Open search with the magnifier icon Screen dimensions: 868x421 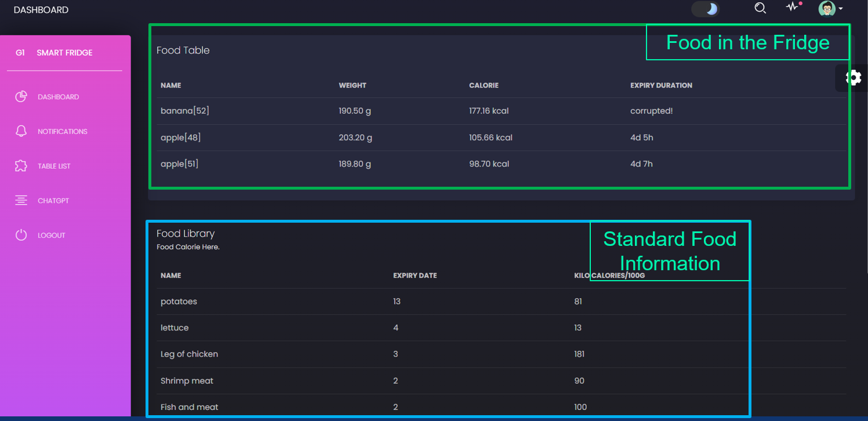click(760, 8)
